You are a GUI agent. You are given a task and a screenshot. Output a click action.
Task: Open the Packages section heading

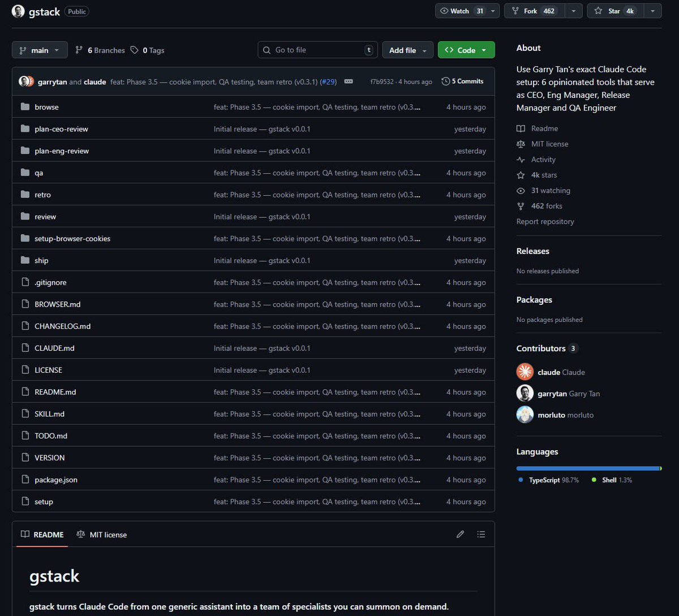(x=534, y=300)
